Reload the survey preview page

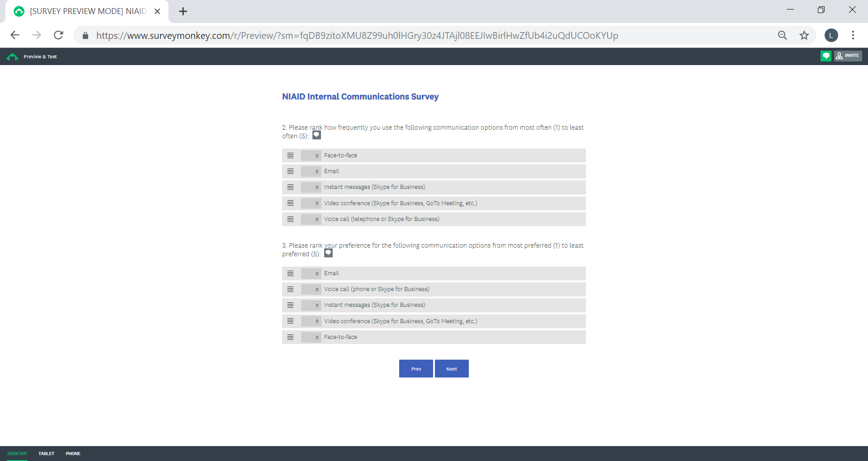[x=58, y=35]
